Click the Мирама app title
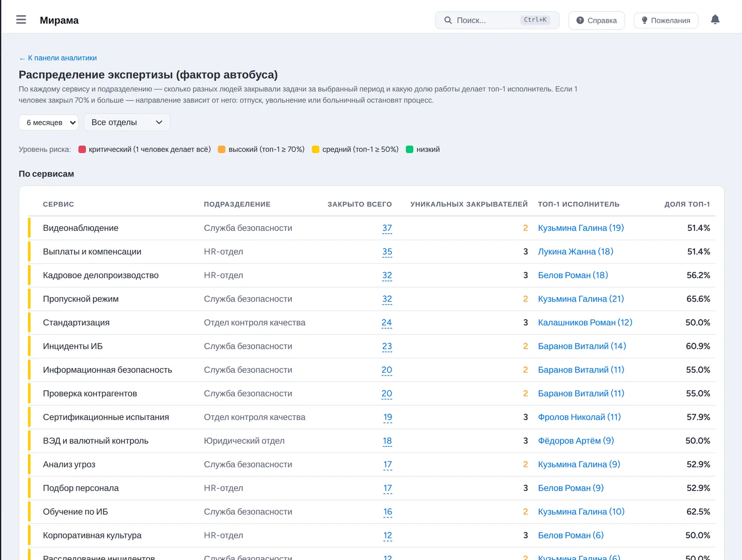Screen dimensions: 742x560 coord(59,20)
